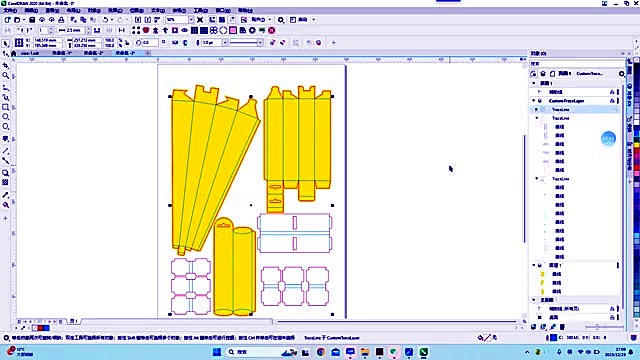Select the Polygon tool
The height and width of the screenshot is (360, 640).
(x=5, y=127)
